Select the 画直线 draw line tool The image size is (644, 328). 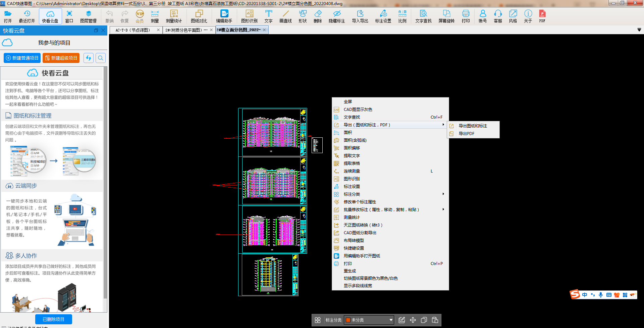click(285, 16)
